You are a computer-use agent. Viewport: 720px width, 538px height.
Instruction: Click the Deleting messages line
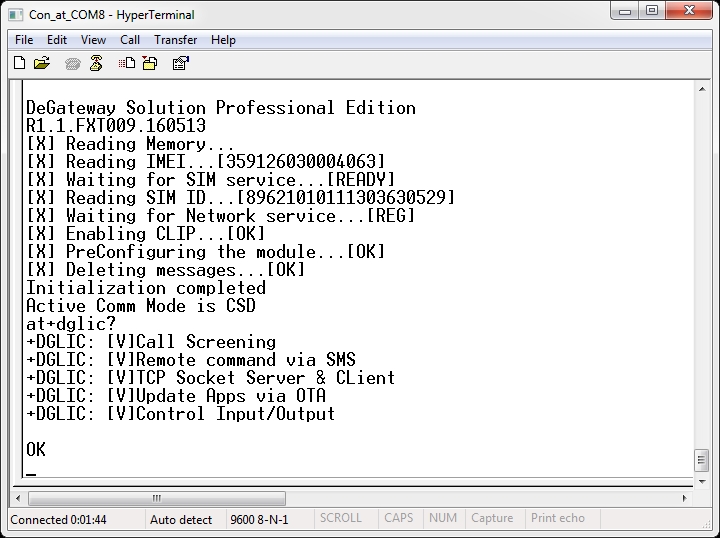point(166,269)
